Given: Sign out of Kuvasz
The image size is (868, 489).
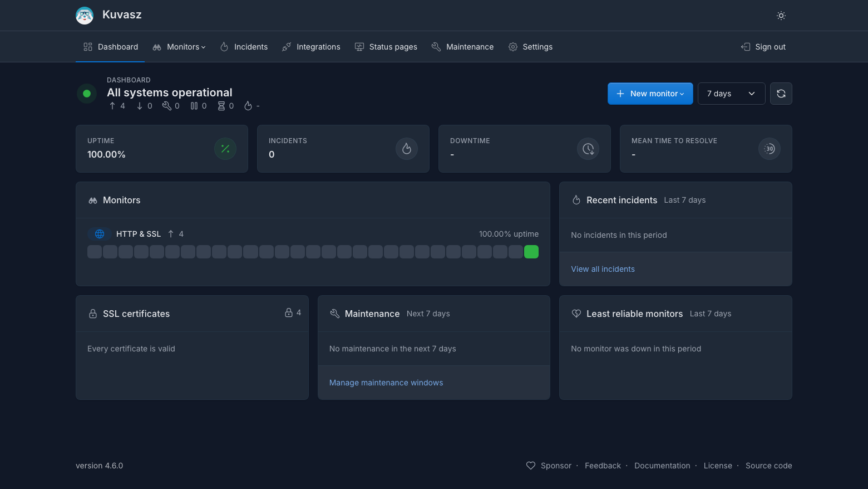Looking at the screenshot, I should coord(763,47).
